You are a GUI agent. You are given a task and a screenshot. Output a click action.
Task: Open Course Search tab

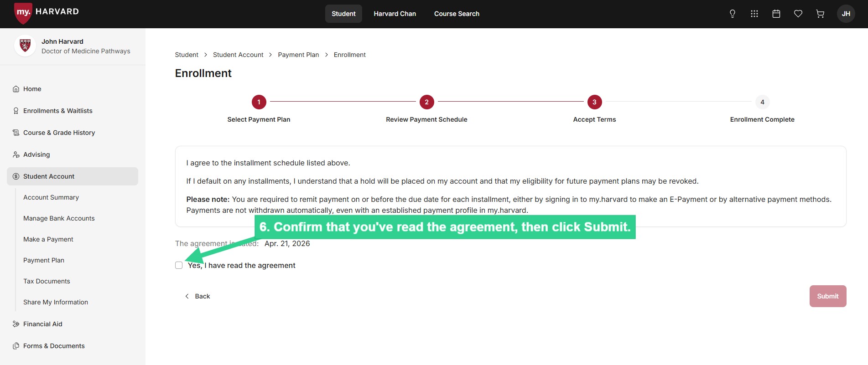(457, 14)
